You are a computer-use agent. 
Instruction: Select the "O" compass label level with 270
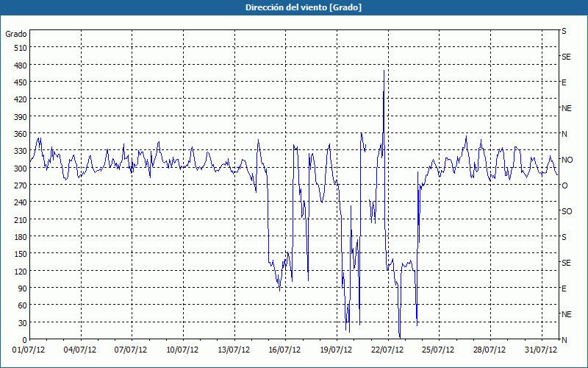click(x=564, y=185)
